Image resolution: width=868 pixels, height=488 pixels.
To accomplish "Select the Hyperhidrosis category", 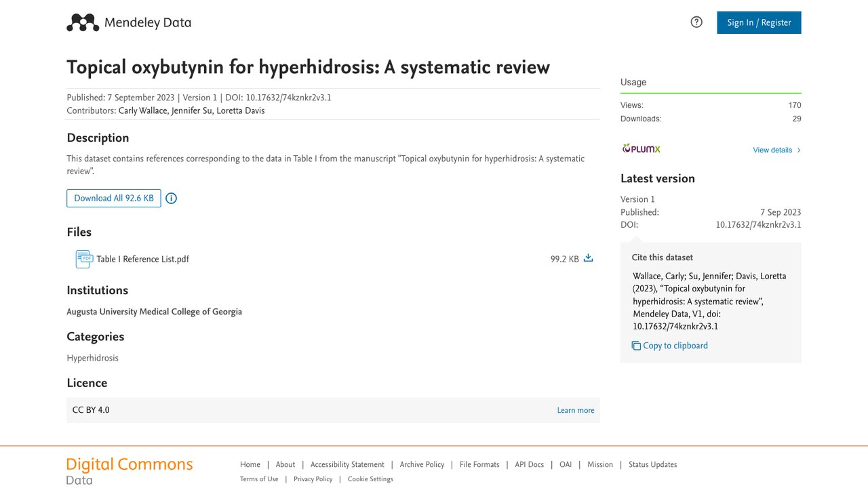I will coord(92,358).
